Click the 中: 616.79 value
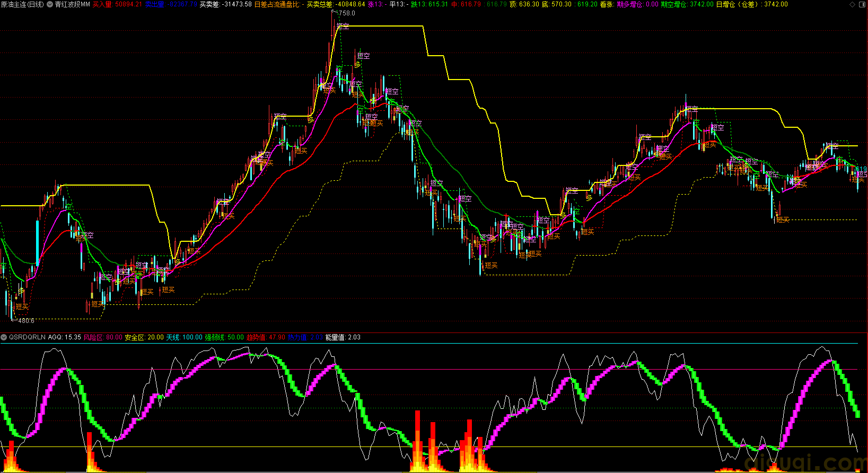 tap(466, 4)
